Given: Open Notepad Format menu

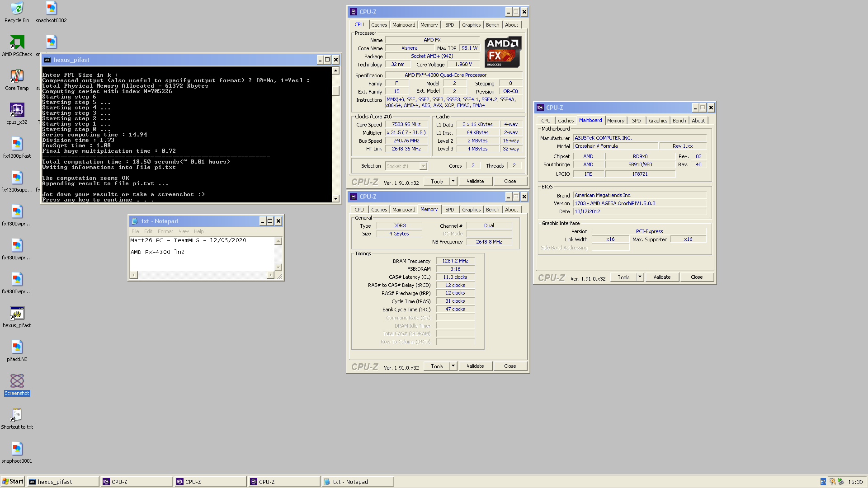Looking at the screenshot, I should pyautogui.click(x=165, y=231).
